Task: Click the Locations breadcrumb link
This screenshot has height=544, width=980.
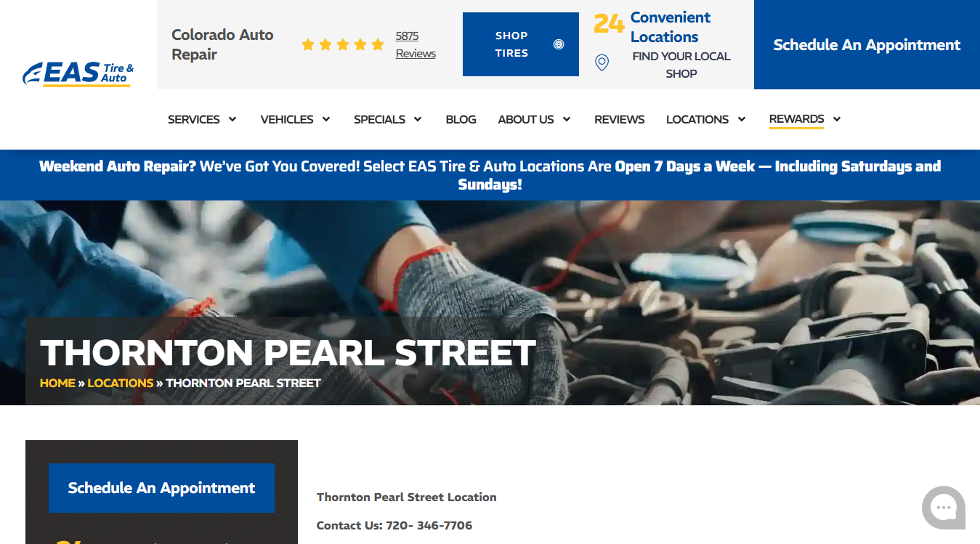Action: coord(121,383)
